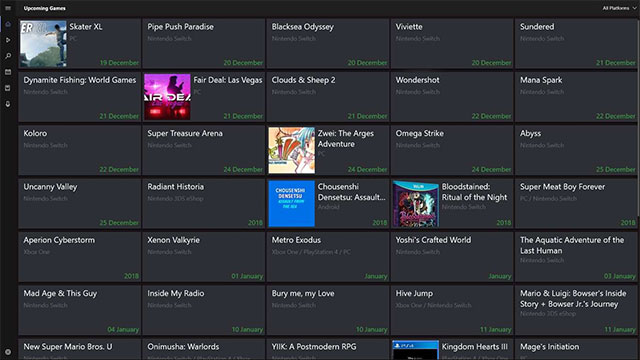Open the Chousenshi Densetsu blue cover image

(291, 204)
